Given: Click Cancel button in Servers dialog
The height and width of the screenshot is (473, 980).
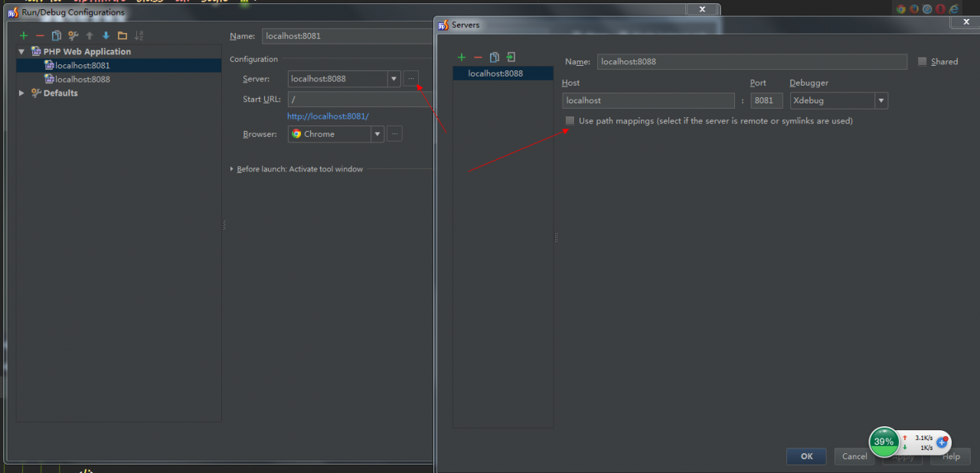Looking at the screenshot, I should (x=854, y=456).
